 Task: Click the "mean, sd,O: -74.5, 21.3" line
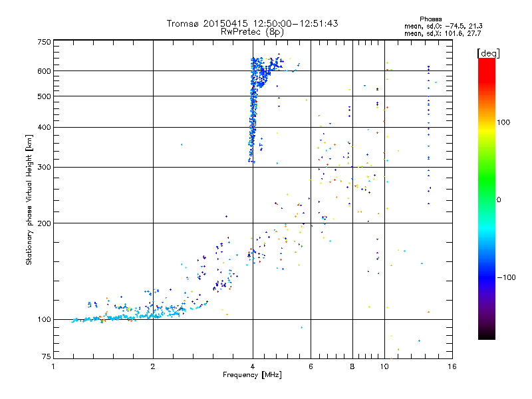pyautogui.click(x=443, y=26)
